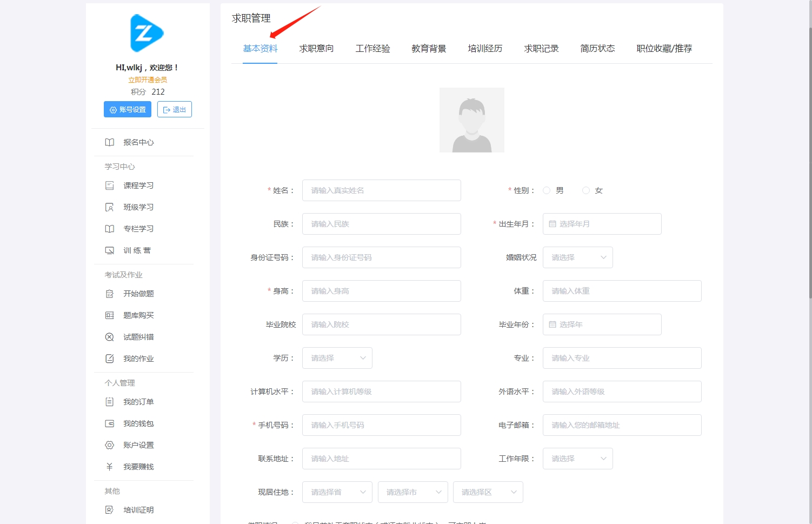Switch to the 职位收藏/推荐 tab

click(664, 49)
